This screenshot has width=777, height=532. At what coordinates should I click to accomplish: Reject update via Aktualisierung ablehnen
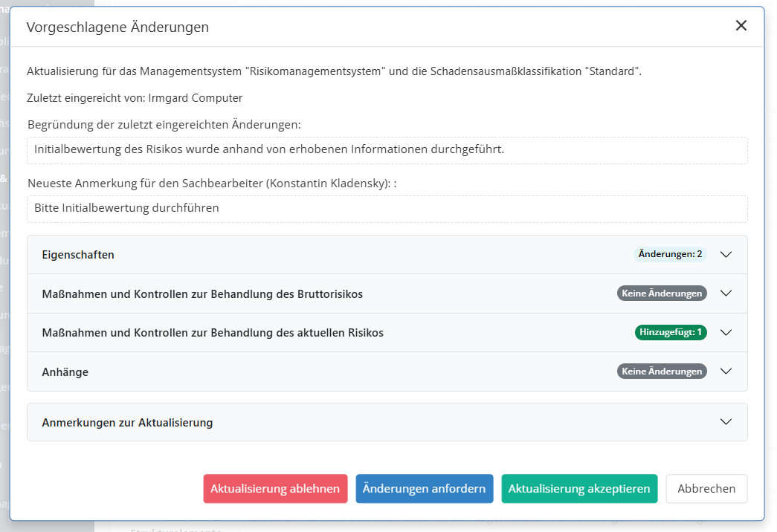(x=275, y=489)
